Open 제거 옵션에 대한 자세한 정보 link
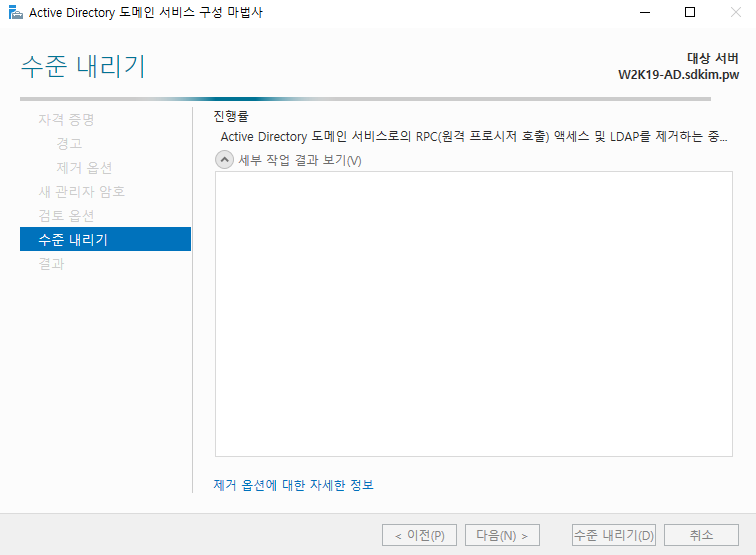This screenshot has height=555, width=756. (x=293, y=485)
